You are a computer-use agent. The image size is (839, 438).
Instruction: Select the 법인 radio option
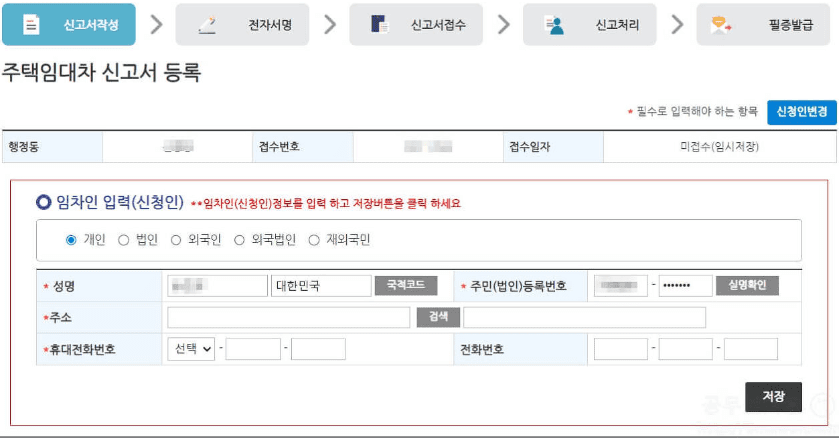pyautogui.click(x=124, y=240)
